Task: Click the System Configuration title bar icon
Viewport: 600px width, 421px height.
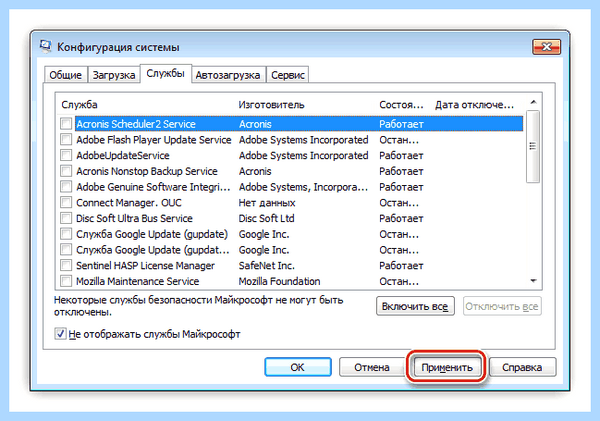Action: tap(46, 46)
